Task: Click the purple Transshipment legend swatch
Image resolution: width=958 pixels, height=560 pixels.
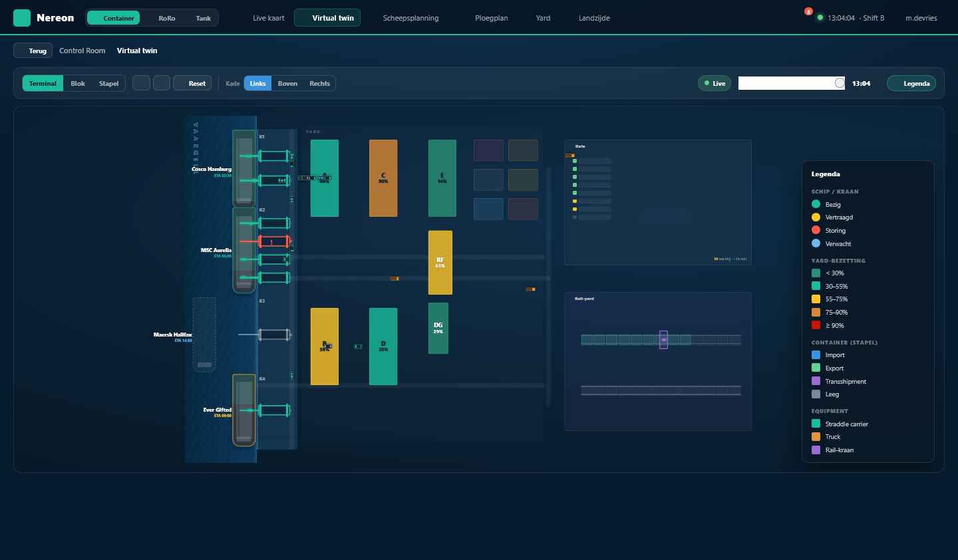Action: point(816,381)
